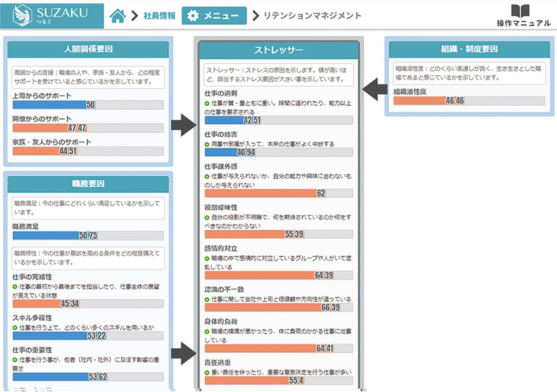The width and height of the screenshot is (557, 392).
Task: Click the chevron before 社員情報 breadcrumb
Action: tap(134, 16)
